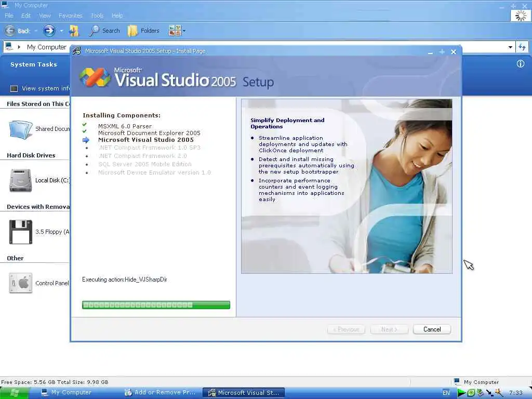This screenshot has width=532, height=399.
Task: Click the blue arrow beside Microsoft Visual Studio 2005
Action: [86, 140]
